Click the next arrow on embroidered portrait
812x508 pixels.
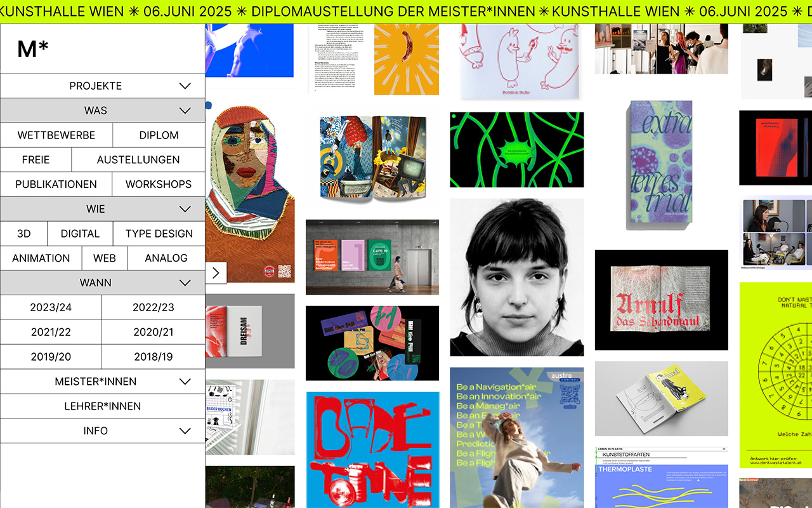click(x=216, y=273)
